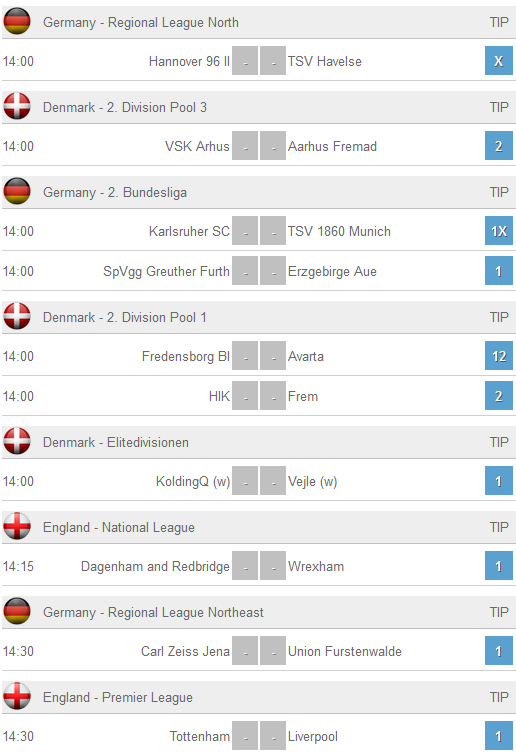The width and height of the screenshot is (516, 754).
Task: Click the Dagenham and Redbridge team name
Action: [x=155, y=566]
